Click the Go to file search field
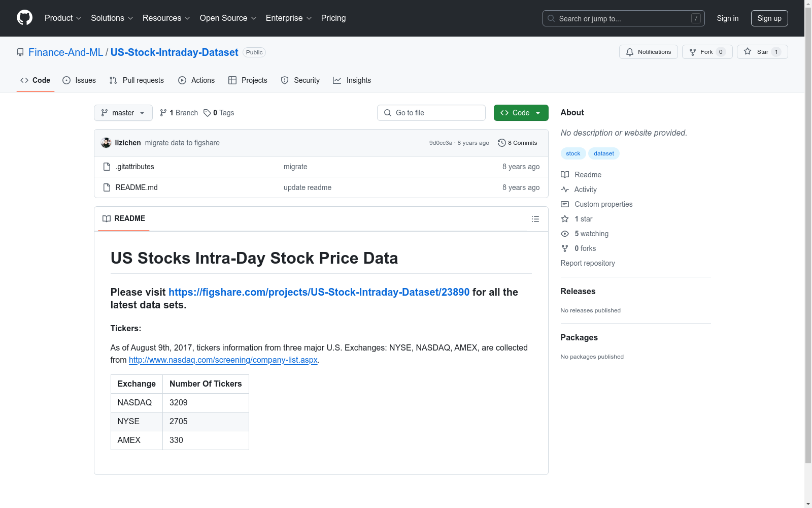The image size is (812, 508). coord(431,113)
